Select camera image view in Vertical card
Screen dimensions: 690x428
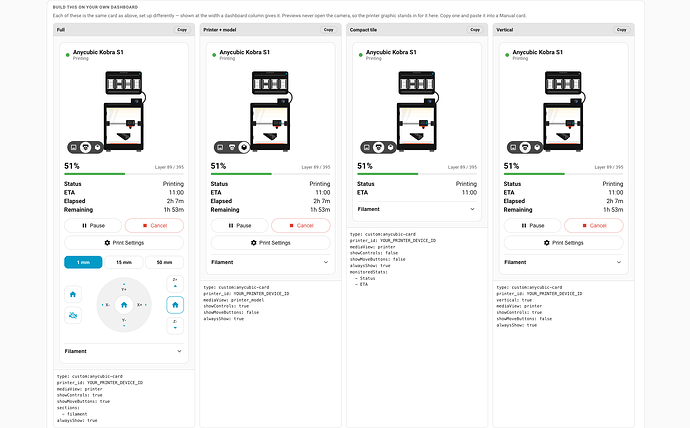513,147
